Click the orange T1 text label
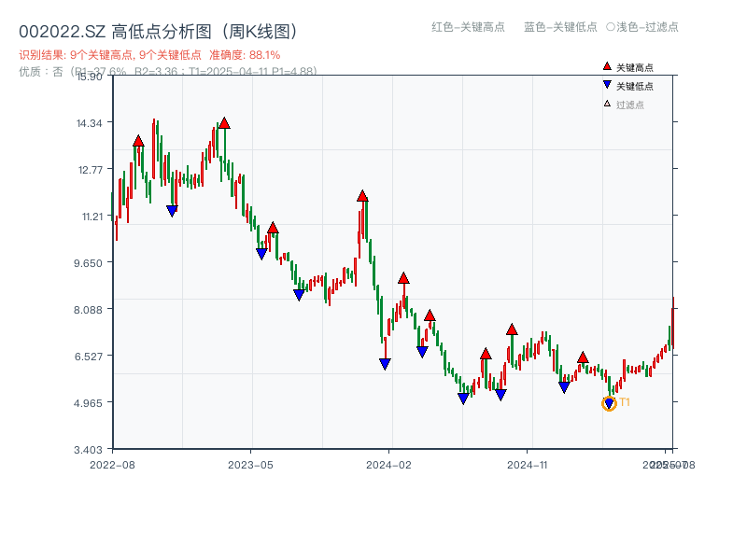 click(625, 402)
